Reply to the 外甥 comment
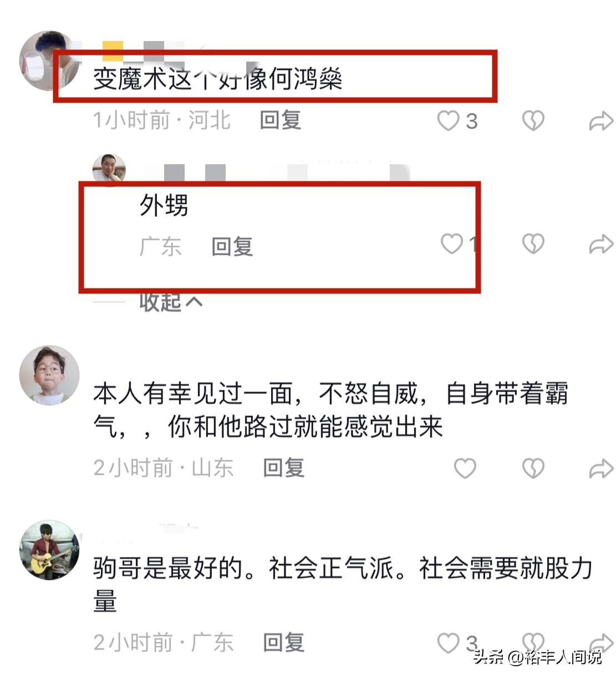 [x=232, y=246]
